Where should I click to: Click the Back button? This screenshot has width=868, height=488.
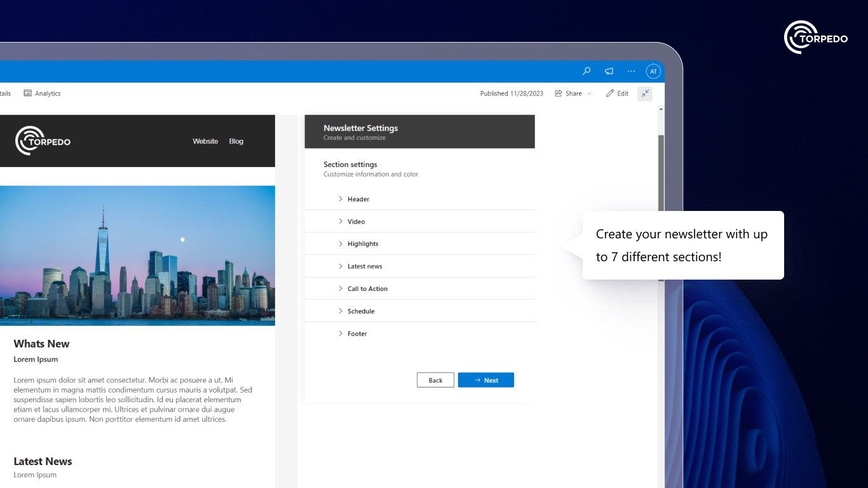[x=435, y=380]
